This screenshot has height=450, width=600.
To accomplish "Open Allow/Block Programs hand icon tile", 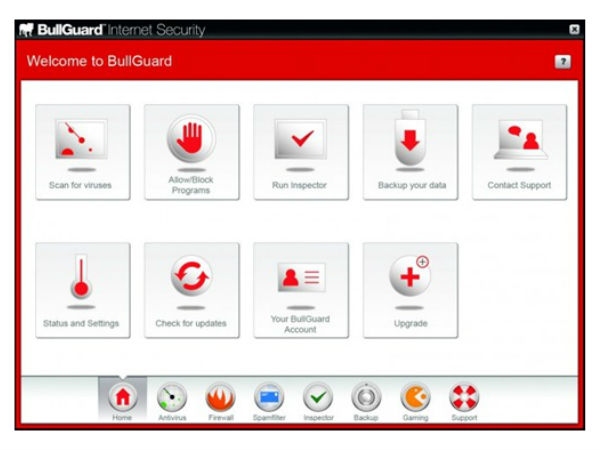I will (x=192, y=152).
